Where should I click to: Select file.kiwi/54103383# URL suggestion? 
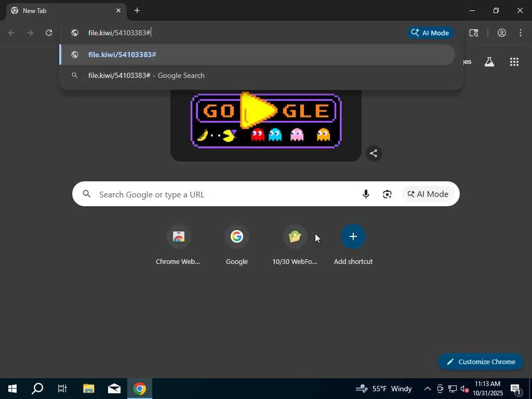(x=257, y=55)
